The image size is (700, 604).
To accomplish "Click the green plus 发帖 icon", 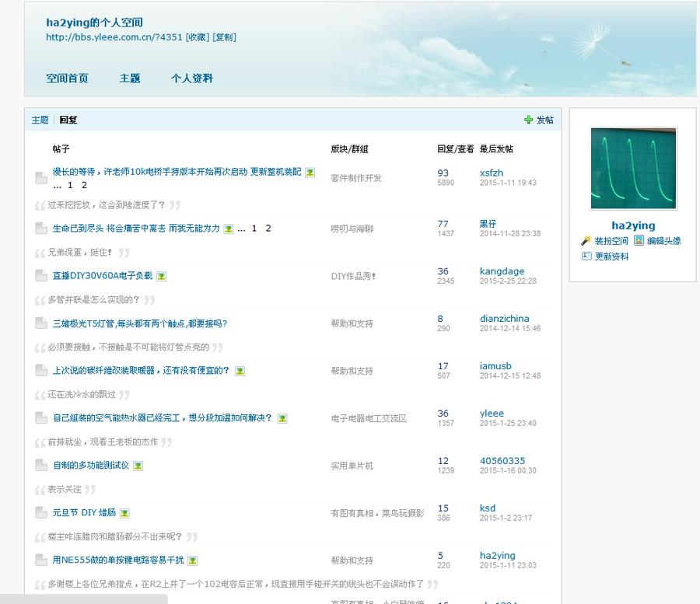I will coord(529,120).
